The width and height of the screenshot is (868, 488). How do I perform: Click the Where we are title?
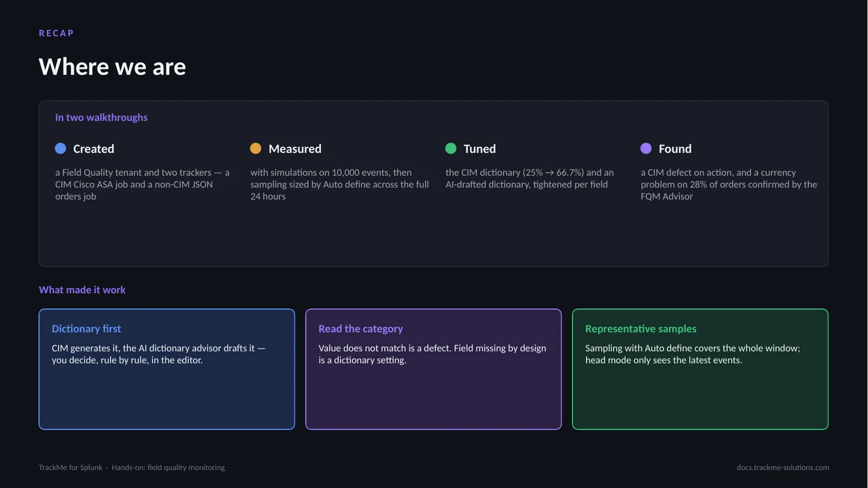pos(112,67)
